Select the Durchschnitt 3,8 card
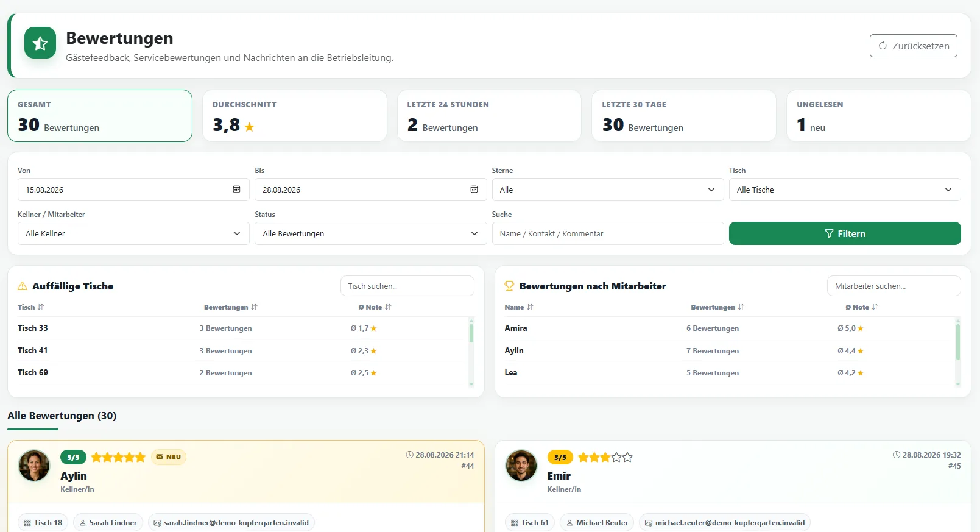The height and width of the screenshot is (532, 980). (x=295, y=116)
